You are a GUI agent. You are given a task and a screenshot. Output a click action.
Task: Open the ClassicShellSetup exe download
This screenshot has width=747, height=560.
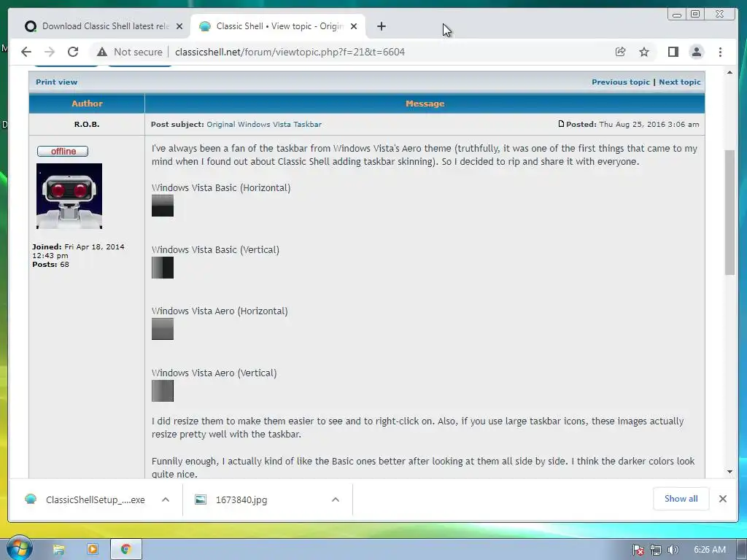click(86, 499)
